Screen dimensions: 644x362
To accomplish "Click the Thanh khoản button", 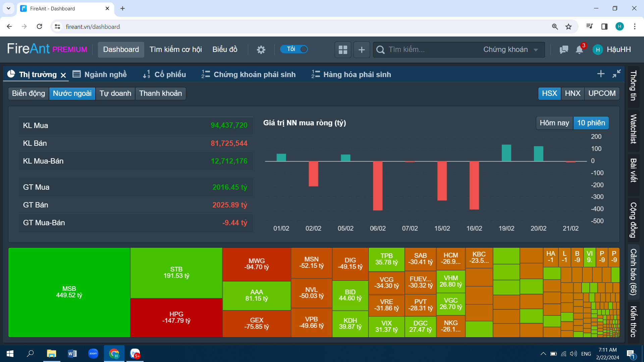I will click(x=160, y=94).
